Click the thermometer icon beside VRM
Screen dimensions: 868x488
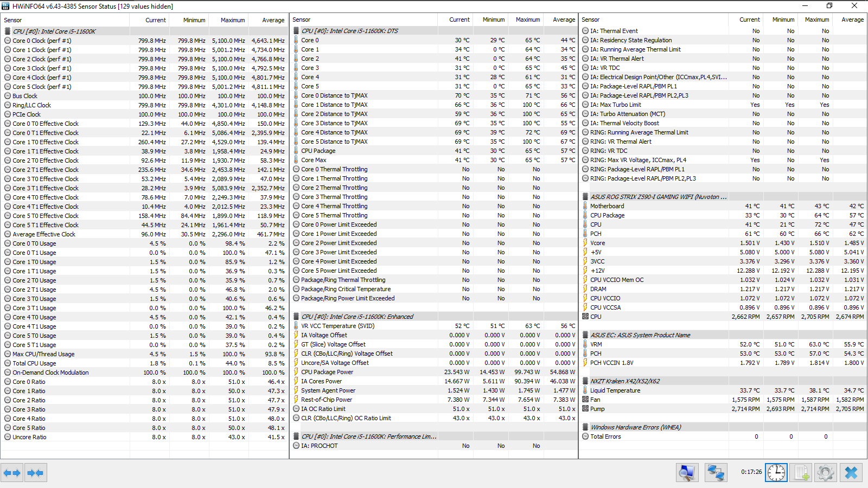[x=585, y=344]
